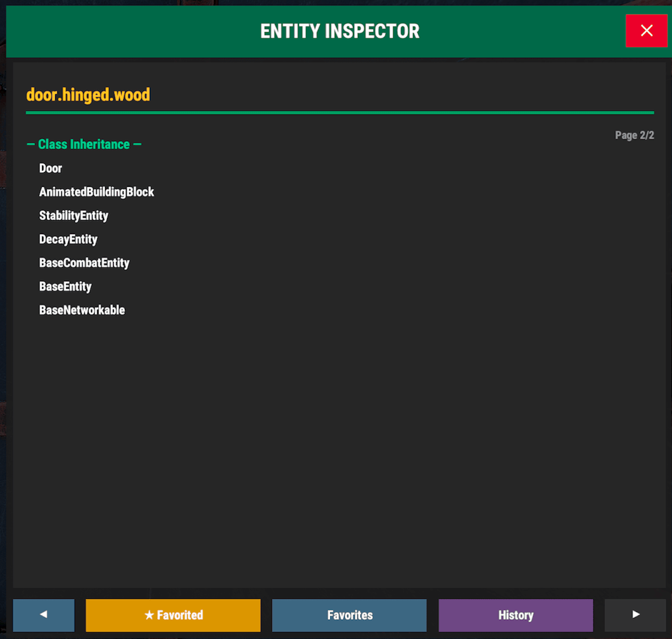Click the right arrow next page button

pos(635,615)
